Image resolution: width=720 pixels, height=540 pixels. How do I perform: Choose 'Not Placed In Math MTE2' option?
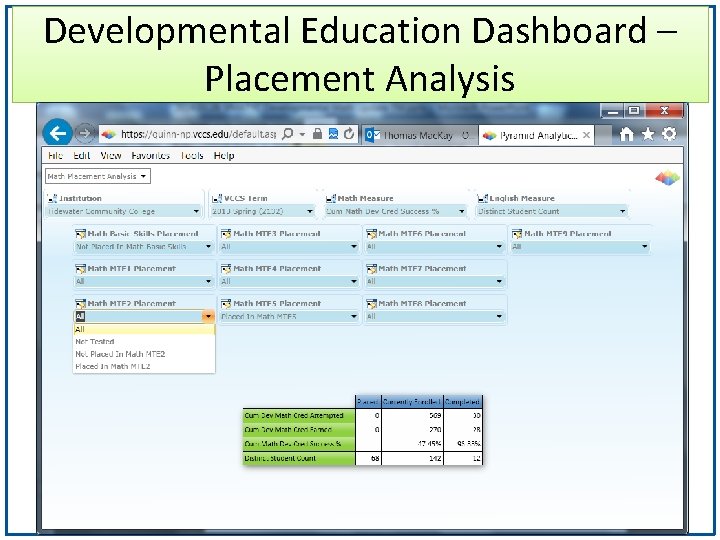pyautogui.click(x=144, y=354)
